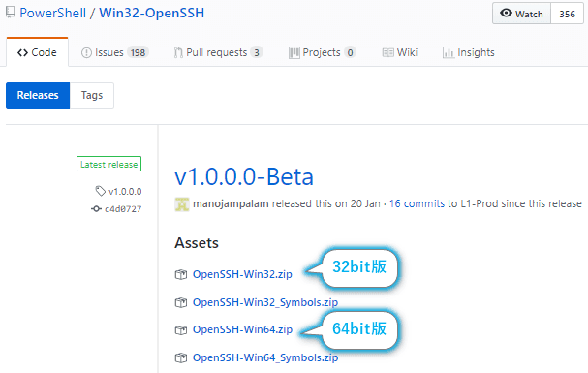Click the Latest release label
588x373 pixels.
tap(109, 164)
